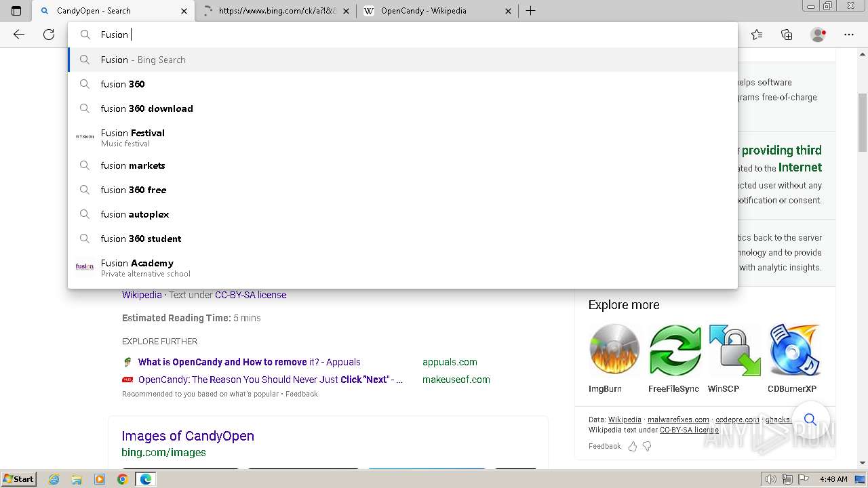Give thumbs down feedback
Image resolution: width=868 pixels, height=488 pixels.
click(647, 446)
